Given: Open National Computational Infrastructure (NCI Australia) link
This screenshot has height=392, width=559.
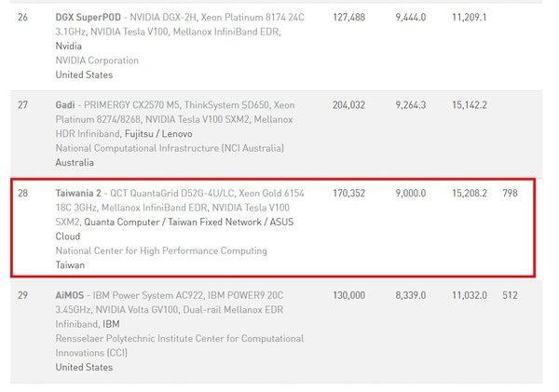Looking at the screenshot, I should tap(170, 148).
